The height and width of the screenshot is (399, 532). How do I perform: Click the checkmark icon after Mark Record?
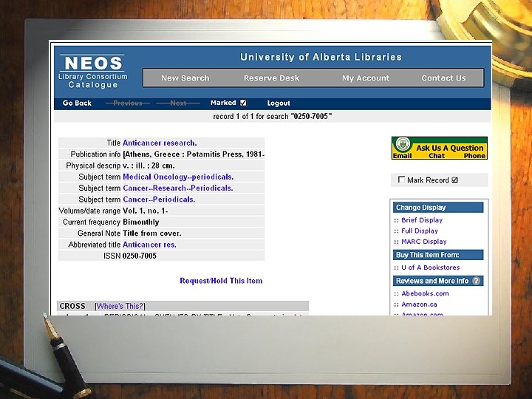[455, 180]
